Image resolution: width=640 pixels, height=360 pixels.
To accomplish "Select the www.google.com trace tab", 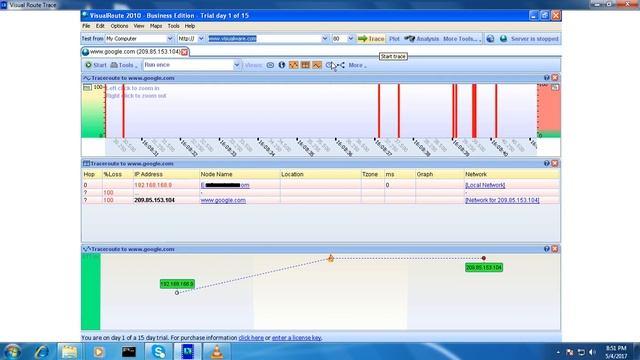I will 135,52.
